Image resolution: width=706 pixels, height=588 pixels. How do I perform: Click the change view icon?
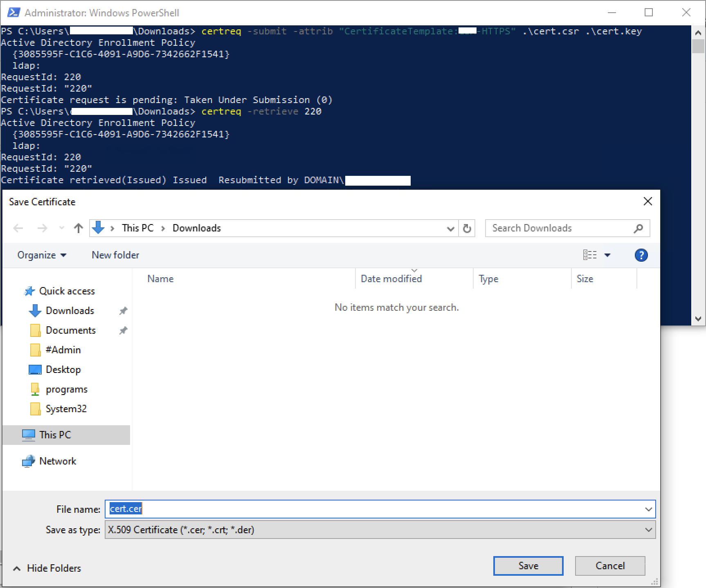[590, 255]
